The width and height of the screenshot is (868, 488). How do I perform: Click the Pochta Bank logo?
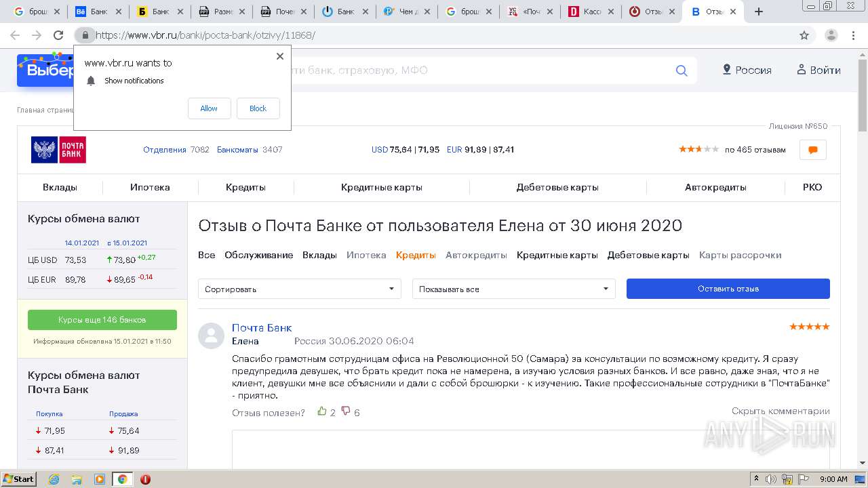pyautogui.click(x=58, y=150)
